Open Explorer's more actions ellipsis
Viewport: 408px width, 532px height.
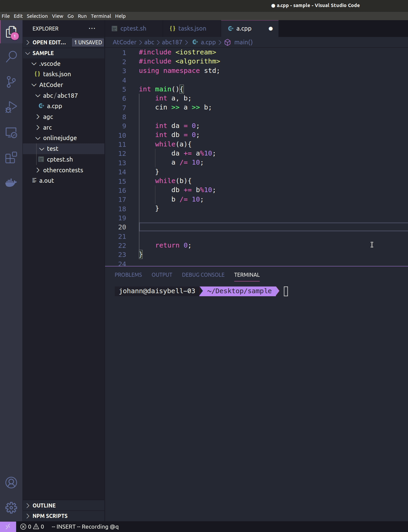point(92,29)
